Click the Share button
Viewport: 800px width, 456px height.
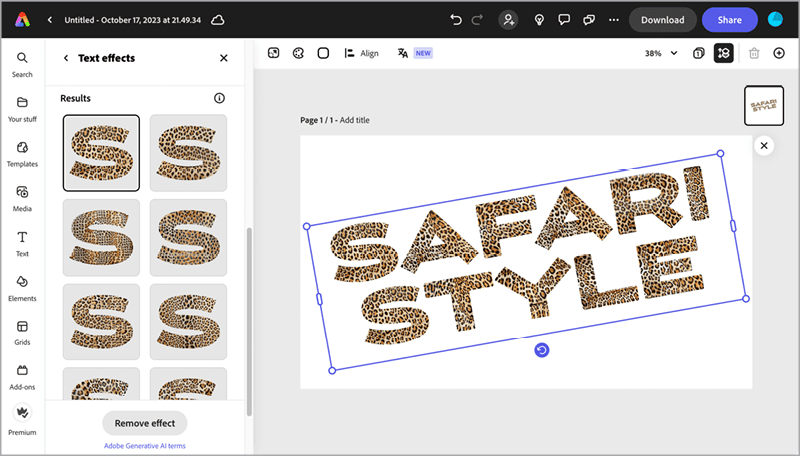click(x=730, y=20)
